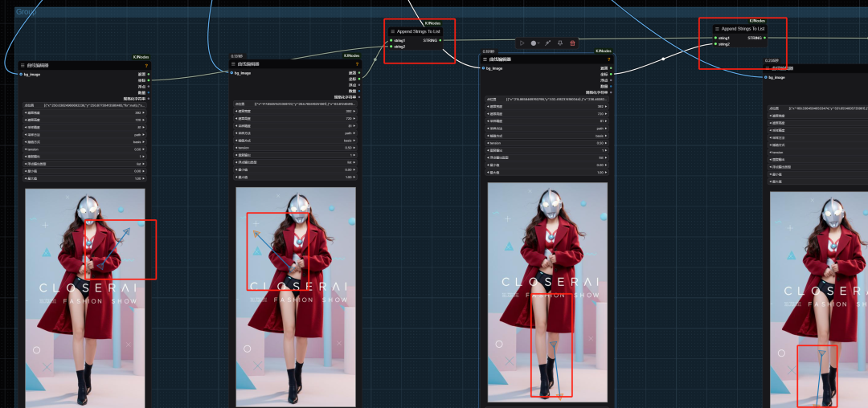The height and width of the screenshot is (408, 868).
Task: Click the blue 数量 output socket on the 0.131秒 node
Action: (359, 92)
